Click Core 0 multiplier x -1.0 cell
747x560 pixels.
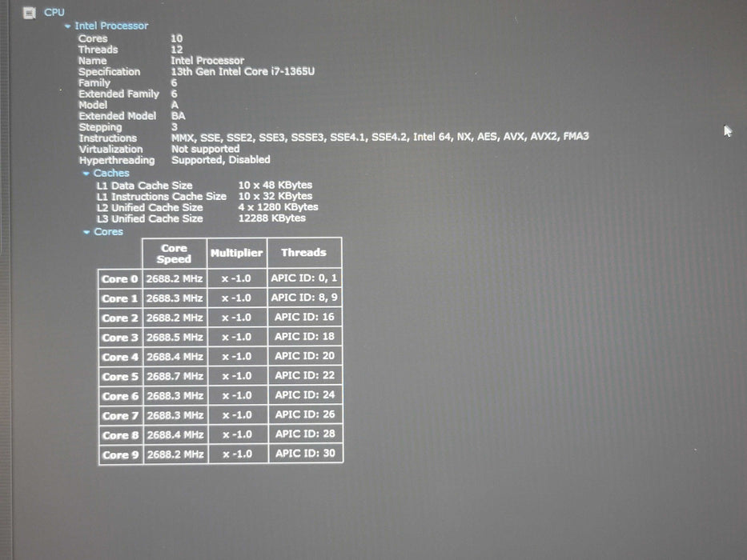point(236,278)
